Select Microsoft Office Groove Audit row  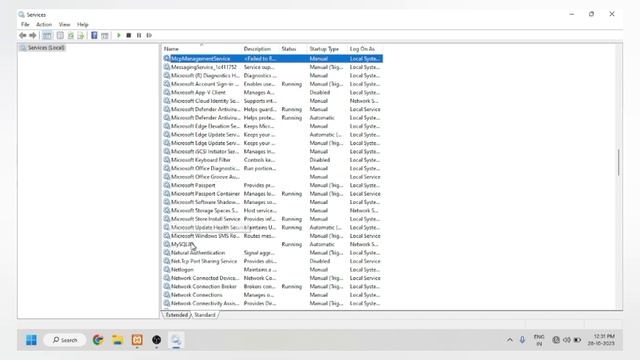pos(272,177)
